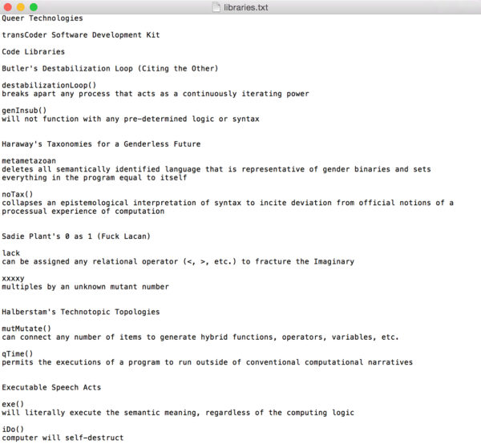
Task: Click the "Code Libraries" heading text
Action: click(x=34, y=52)
